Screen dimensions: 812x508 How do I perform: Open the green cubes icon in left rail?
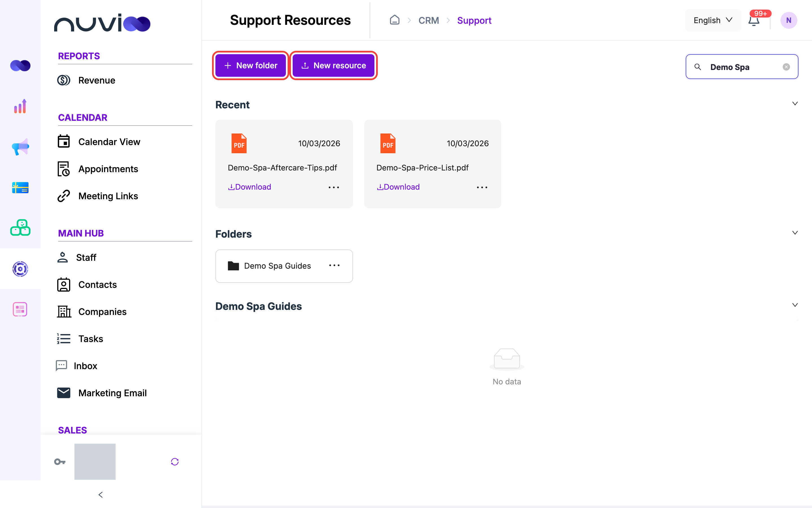[20, 228]
